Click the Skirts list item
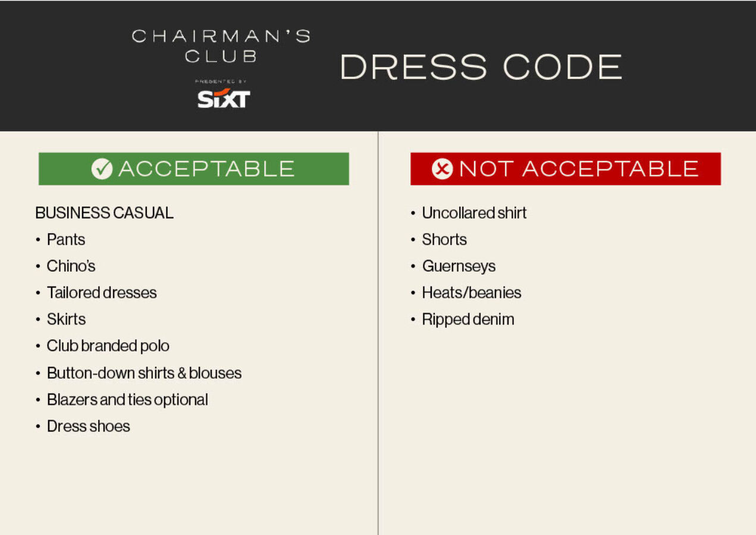 66,319
